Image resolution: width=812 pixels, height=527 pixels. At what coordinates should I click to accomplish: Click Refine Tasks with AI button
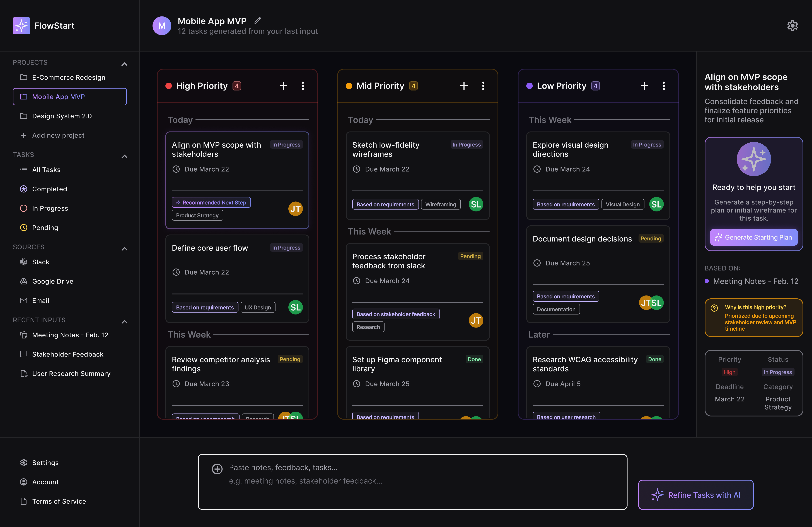point(696,495)
